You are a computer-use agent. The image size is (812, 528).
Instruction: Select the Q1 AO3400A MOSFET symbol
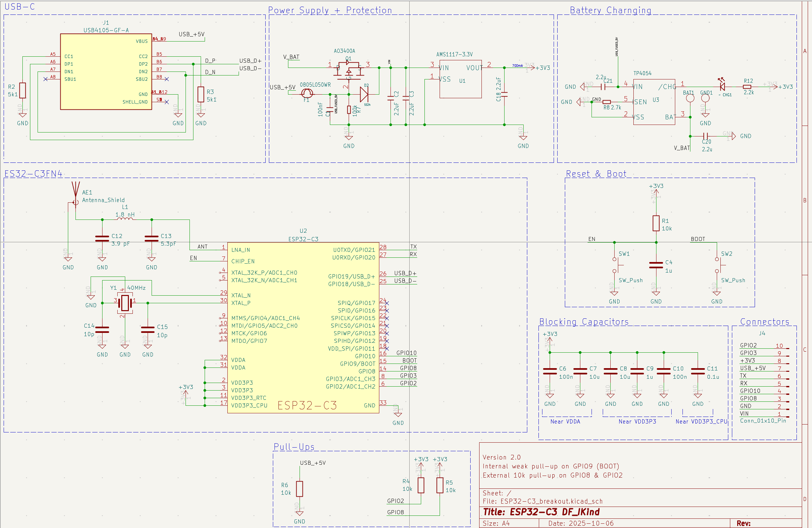point(349,70)
